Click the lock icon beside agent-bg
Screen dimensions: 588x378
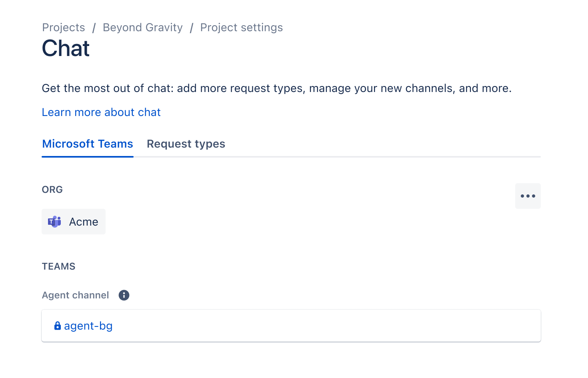pos(58,326)
